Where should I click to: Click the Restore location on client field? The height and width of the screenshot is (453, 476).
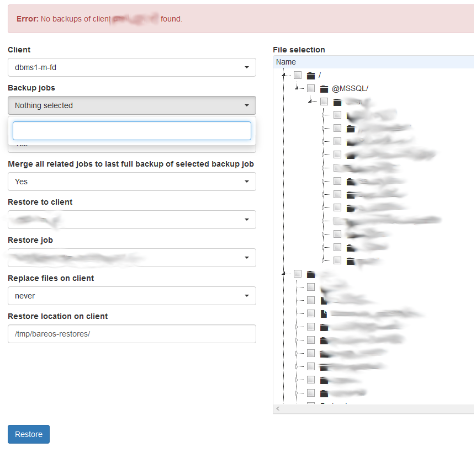pos(131,334)
